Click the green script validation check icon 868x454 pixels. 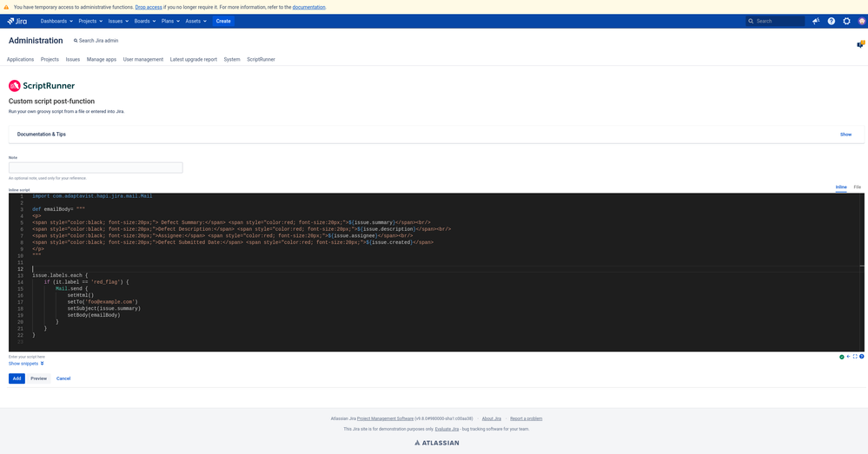(841, 357)
